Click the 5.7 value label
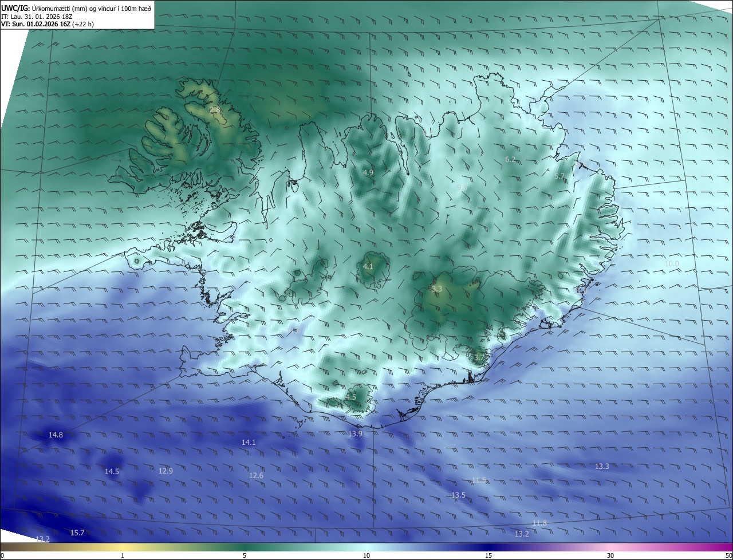733x560 pixels. tap(559, 176)
